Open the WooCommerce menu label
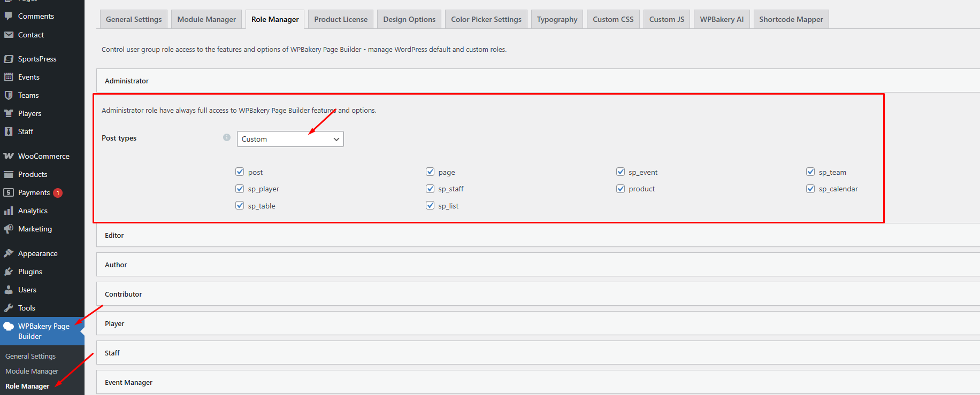The image size is (980, 395). click(x=44, y=156)
